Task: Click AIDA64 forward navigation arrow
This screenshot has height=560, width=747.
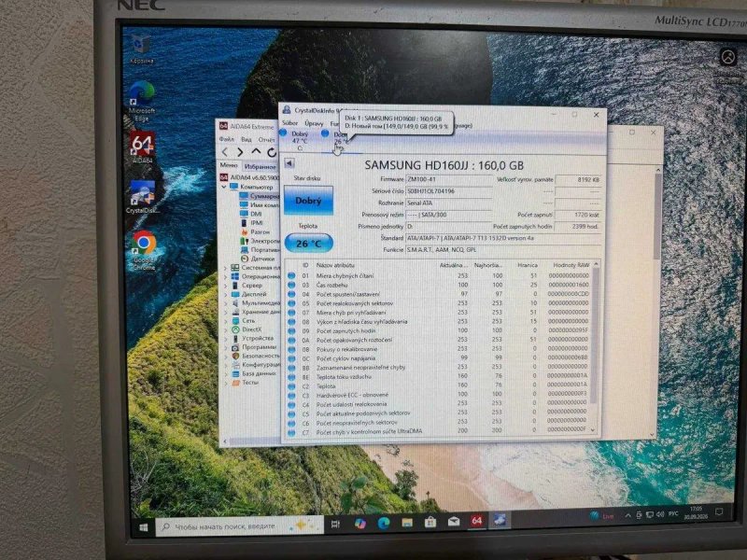Action: tap(240, 152)
